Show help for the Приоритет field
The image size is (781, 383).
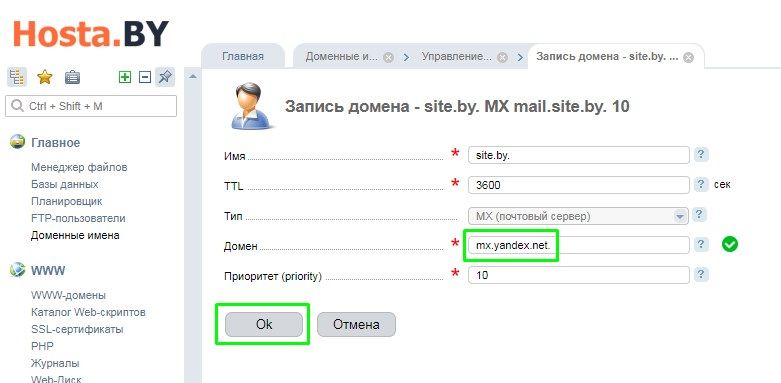(x=701, y=274)
